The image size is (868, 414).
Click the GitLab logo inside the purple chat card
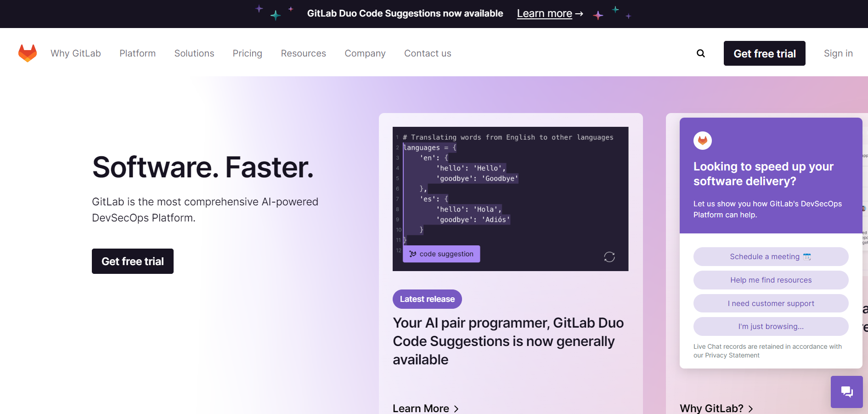pos(702,140)
